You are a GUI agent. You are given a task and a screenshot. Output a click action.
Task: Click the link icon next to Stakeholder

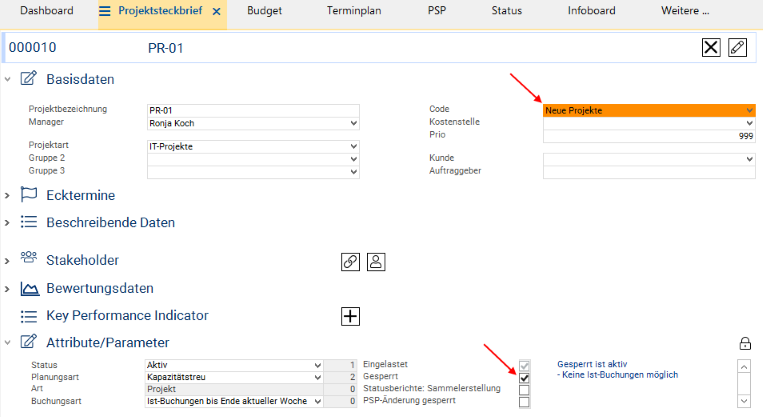tap(350, 261)
